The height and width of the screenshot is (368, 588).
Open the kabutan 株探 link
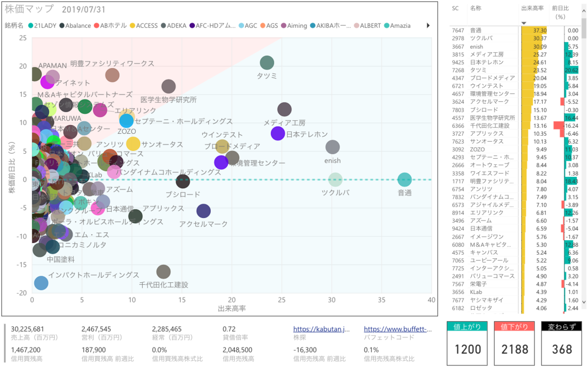point(321,329)
